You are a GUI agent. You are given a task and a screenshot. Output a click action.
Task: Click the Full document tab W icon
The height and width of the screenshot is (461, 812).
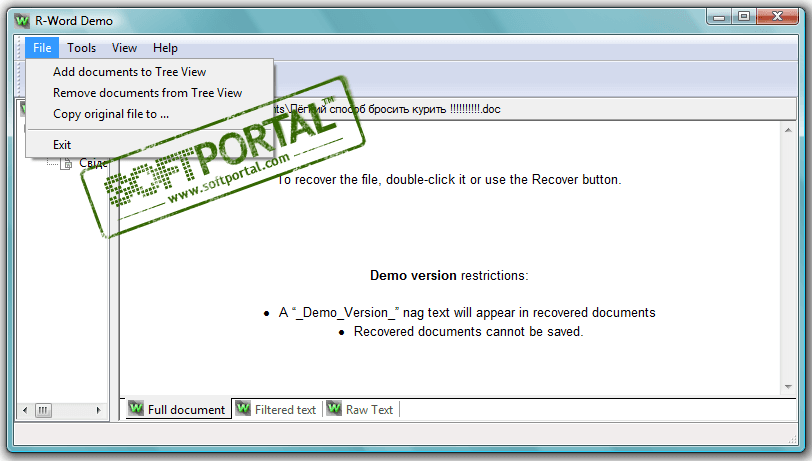[136, 408]
